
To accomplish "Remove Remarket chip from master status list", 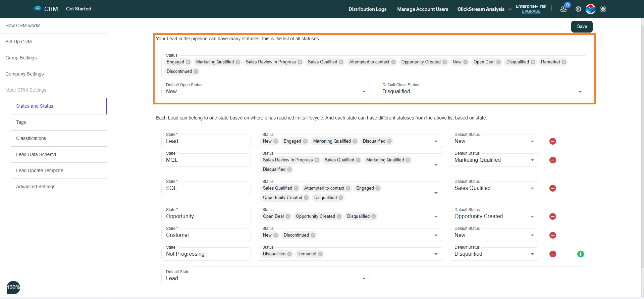I will pyautogui.click(x=564, y=62).
